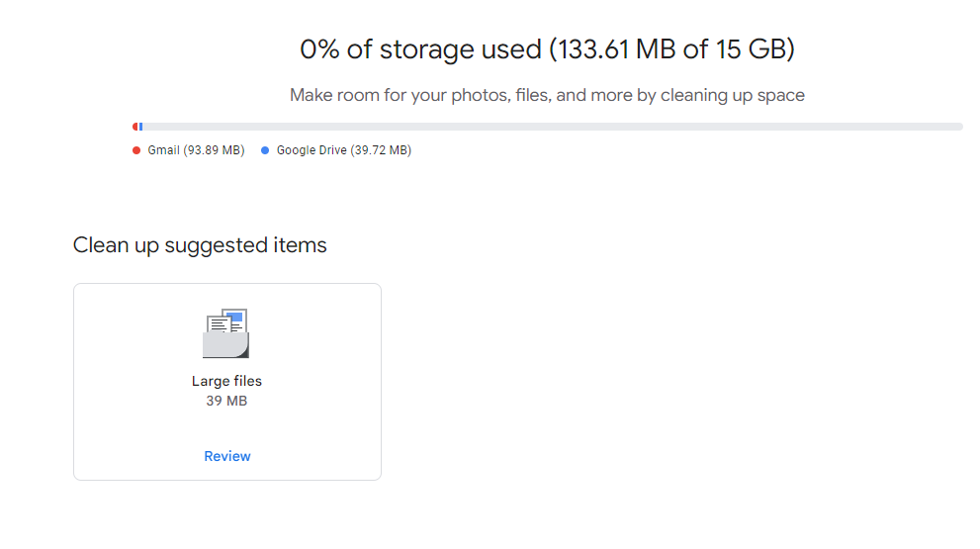Viewport: 980px width, 549px height.
Task: Click the Review link under Large files
Action: (226, 456)
